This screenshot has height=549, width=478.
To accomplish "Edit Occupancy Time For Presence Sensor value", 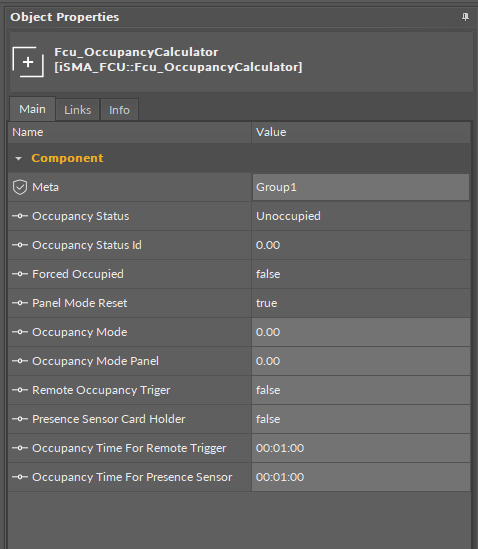I will pos(361,477).
